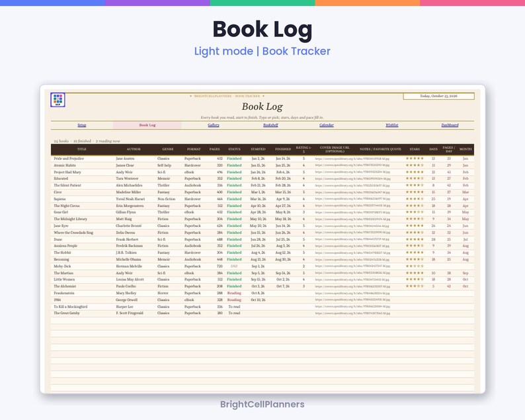Jump to the Dashboard sheet link

pyautogui.click(x=450, y=125)
